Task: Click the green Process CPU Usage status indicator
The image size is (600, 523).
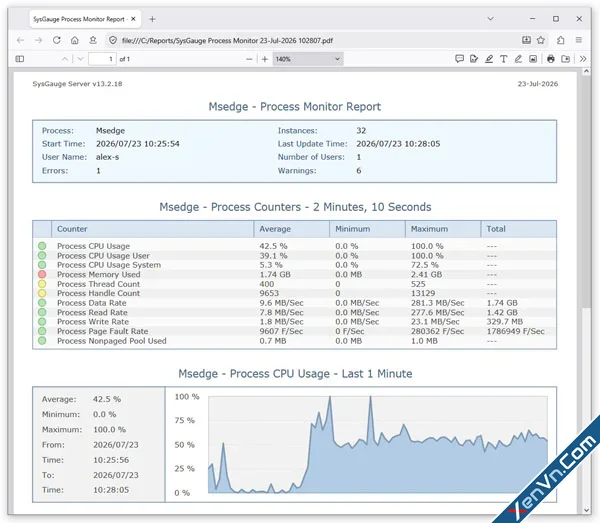Action: tap(42, 246)
